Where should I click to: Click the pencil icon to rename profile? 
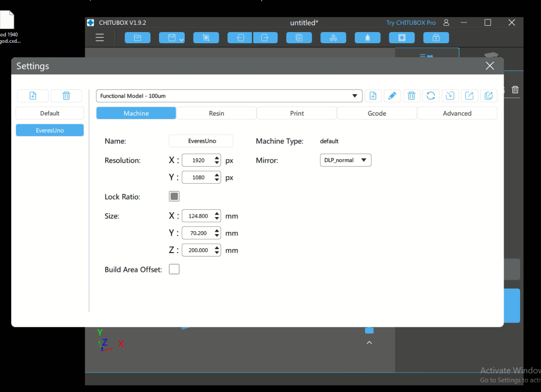392,96
